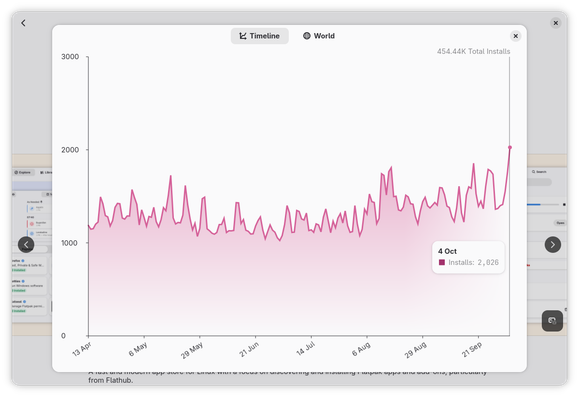Click the 6 May axis label
The width and height of the screenshot is (579, 397).
138,349
